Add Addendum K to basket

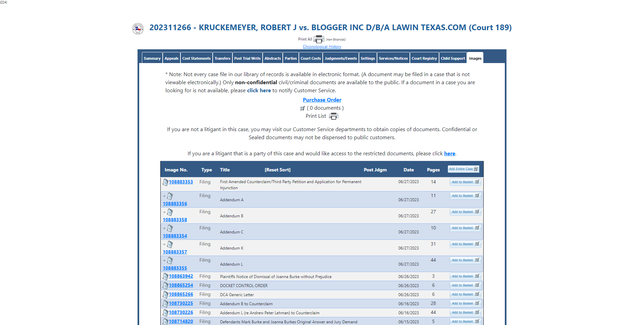pyautogui.click(x=466, y=244)
